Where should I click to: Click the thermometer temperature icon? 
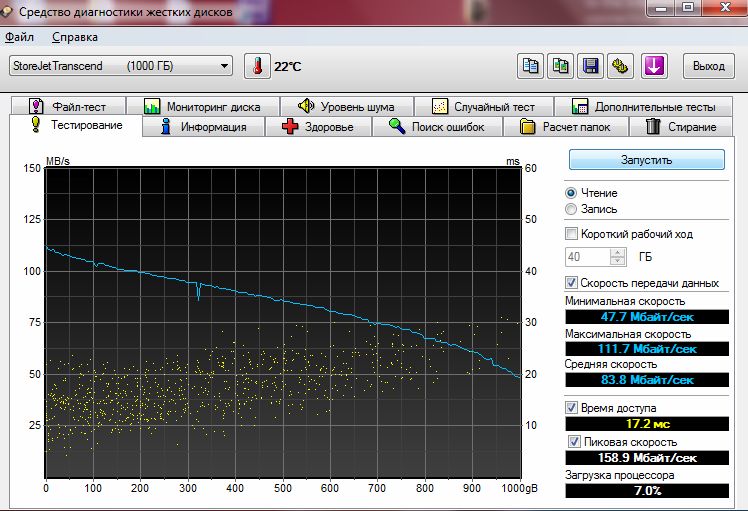(x=257, y=66)
